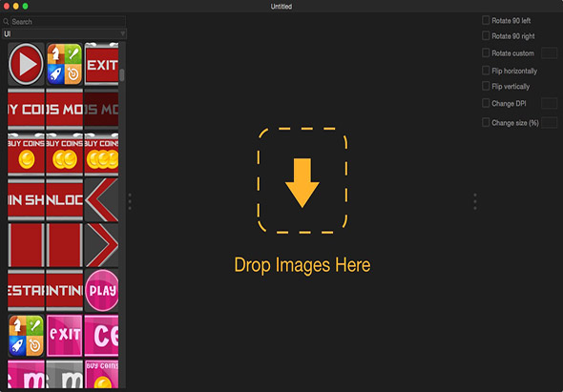Pick the red Buy Coins two coins icon
The image size is (563, 392).
(x=64, y=155)
